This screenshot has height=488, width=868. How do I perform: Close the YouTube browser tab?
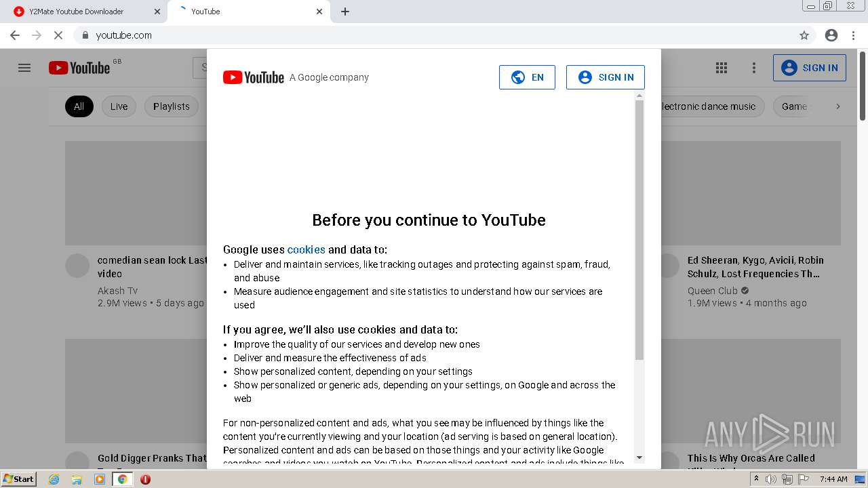coord(319,12)
